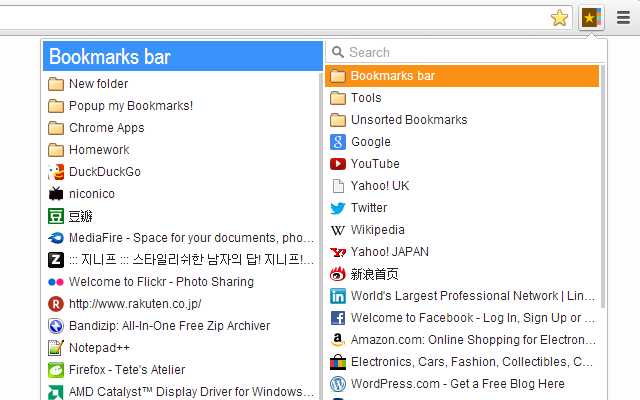
Task: Click the eBay shopping bag icon
Action: tap(338, 362)
